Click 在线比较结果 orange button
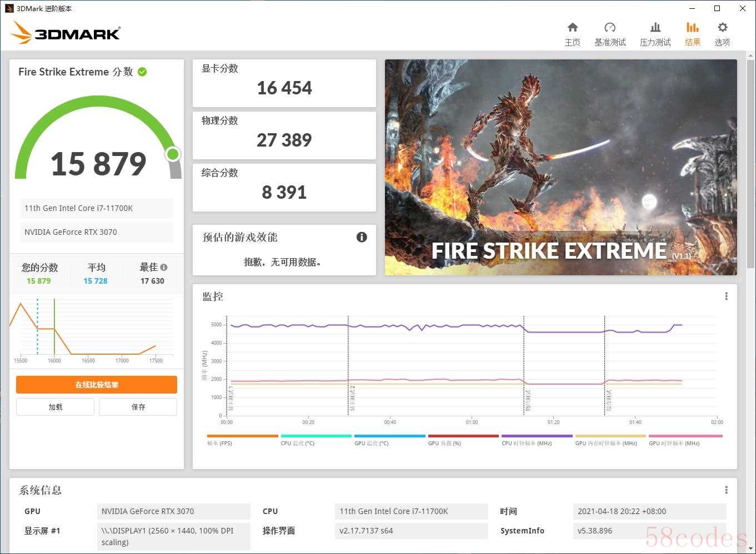756x554 pixels. (x=97, y=385)
